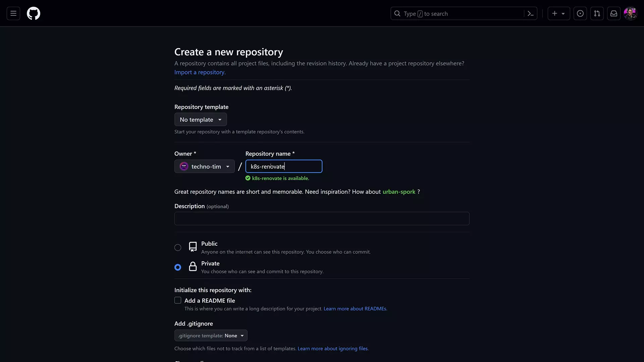644x362 pixels.
Task: Select the Private visibility radio button
Action: 178,267
